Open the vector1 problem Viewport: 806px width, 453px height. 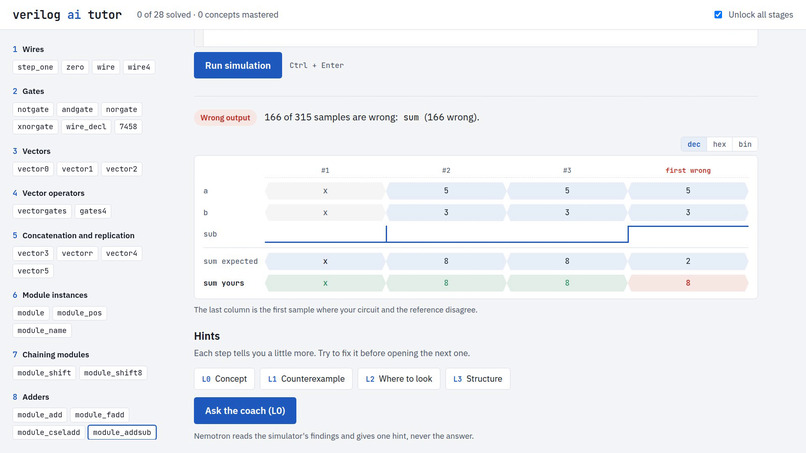point(77,169)
